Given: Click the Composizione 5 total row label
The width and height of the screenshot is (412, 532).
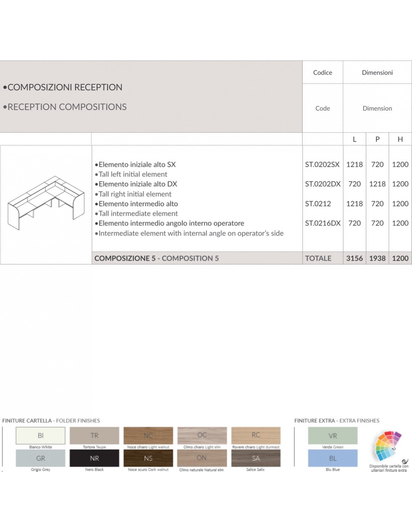Looking at the screenshot, I should (x=157, y=258).
